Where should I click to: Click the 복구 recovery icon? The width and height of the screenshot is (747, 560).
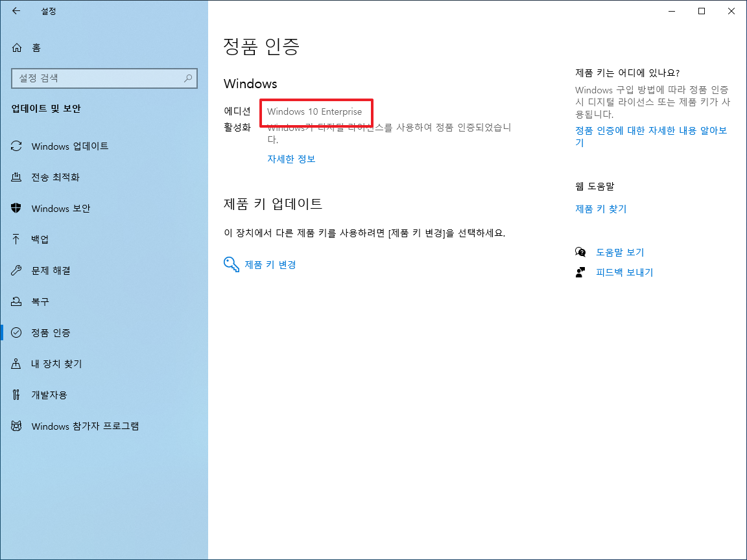pyautogui.click(x=16, y=301)
